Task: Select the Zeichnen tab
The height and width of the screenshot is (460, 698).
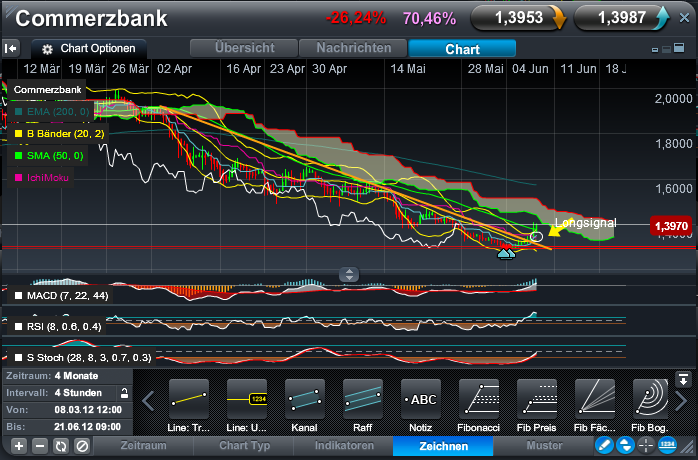Action: click(x=443, y=446)
